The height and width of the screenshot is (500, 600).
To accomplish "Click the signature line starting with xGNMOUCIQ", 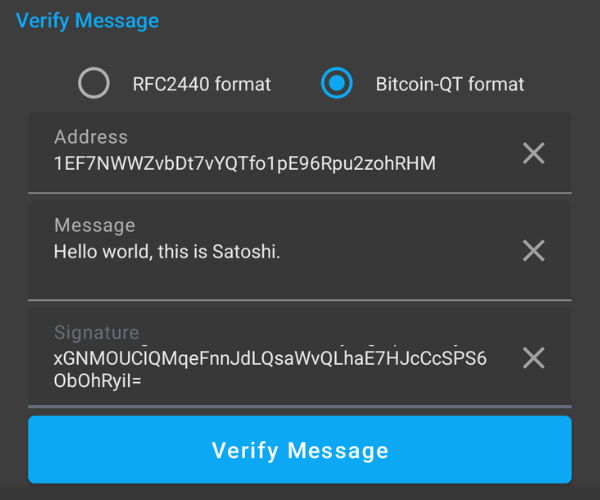I will tap(270, 358).
